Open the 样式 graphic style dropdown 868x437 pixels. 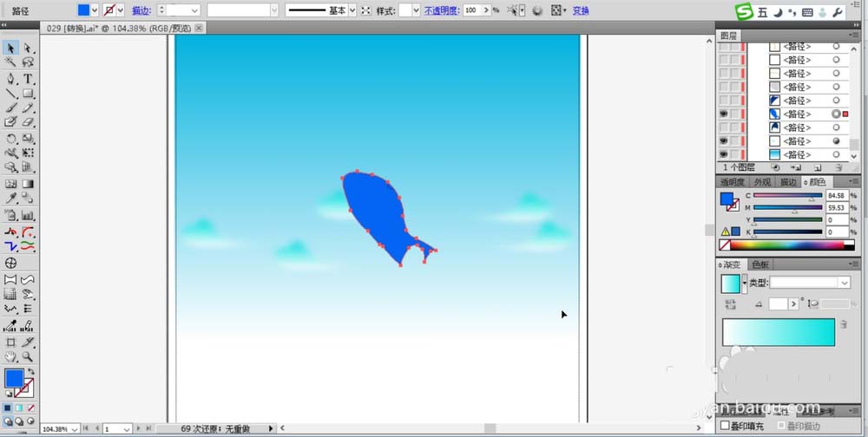pyautogui.click(x=417, y=10)
